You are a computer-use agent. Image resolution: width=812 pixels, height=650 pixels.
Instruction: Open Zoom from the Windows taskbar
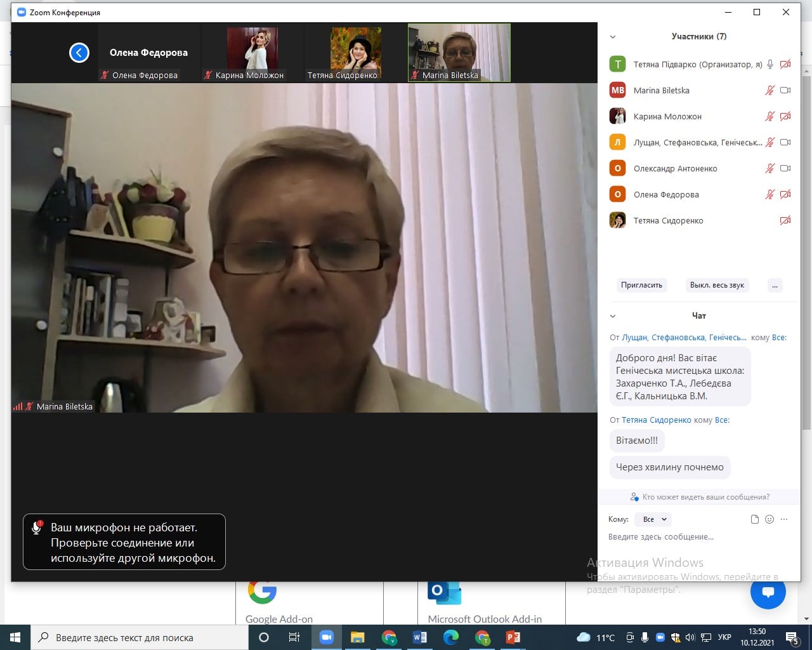(x=327, y=637)
